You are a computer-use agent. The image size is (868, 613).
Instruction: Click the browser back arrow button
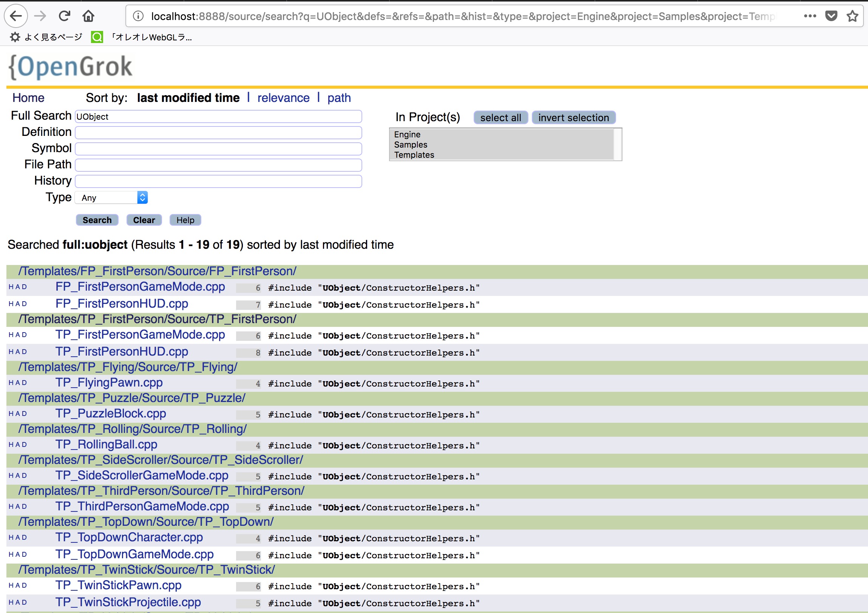pos(16,16)
